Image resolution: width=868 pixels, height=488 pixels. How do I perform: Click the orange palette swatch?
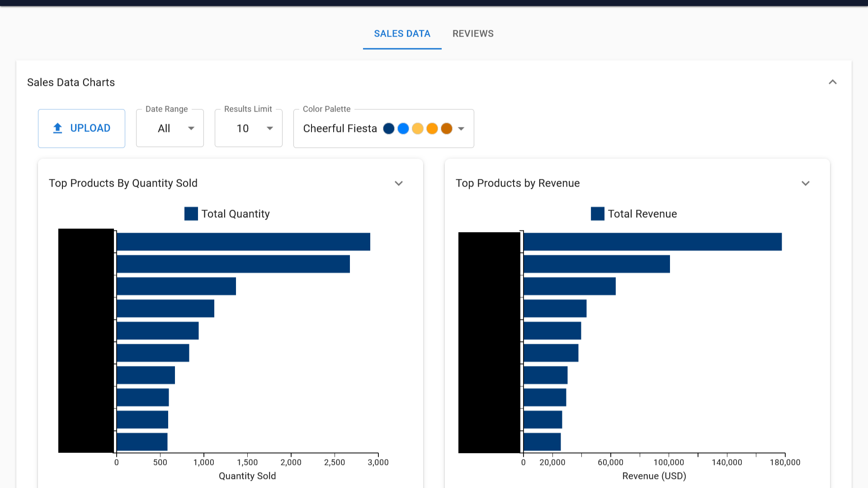(432, 129)
